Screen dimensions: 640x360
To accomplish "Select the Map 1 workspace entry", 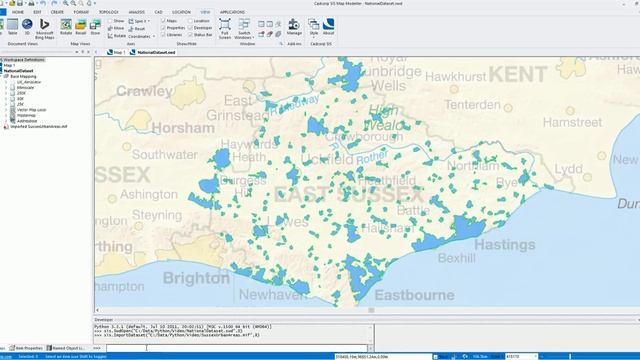I will [9, 65].
